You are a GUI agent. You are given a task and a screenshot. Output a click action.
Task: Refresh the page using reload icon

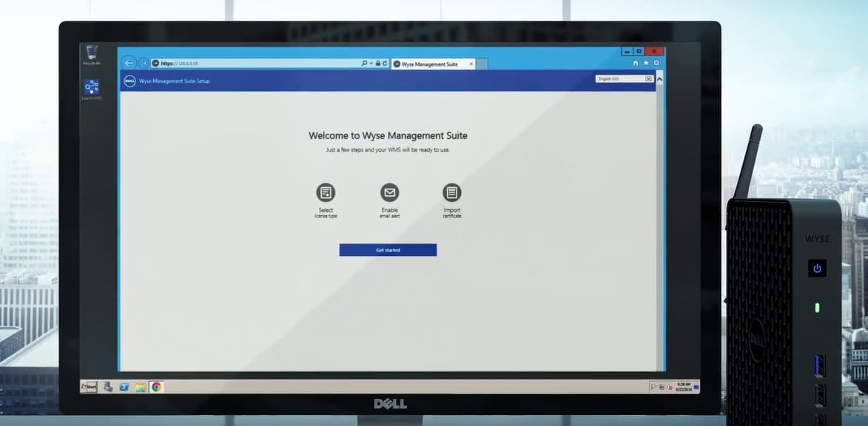[x=383, y=64]
